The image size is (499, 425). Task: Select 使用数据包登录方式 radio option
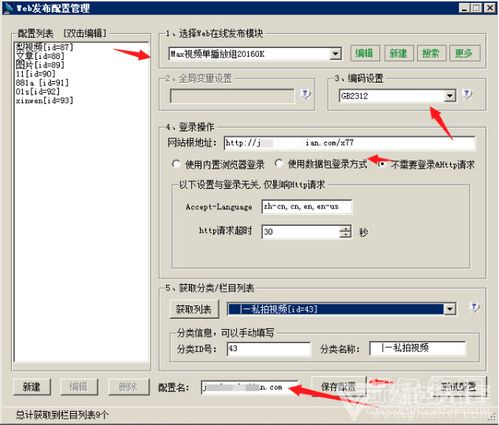click(279, 164)
